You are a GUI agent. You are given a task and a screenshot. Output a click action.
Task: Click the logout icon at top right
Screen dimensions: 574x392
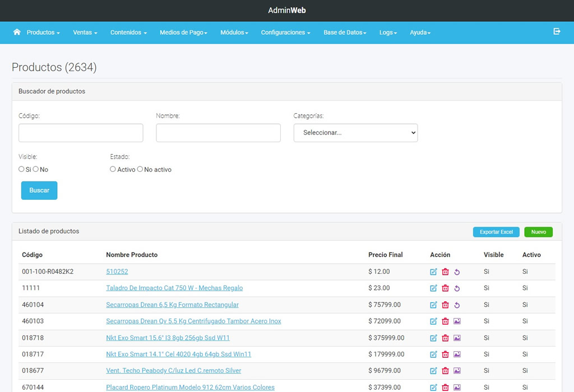tap(557, 32)
